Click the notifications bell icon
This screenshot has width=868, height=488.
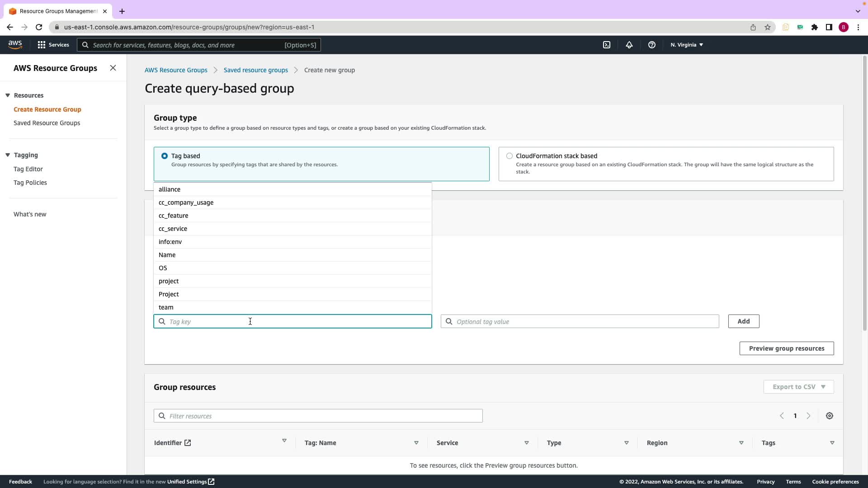pos(629,45)
